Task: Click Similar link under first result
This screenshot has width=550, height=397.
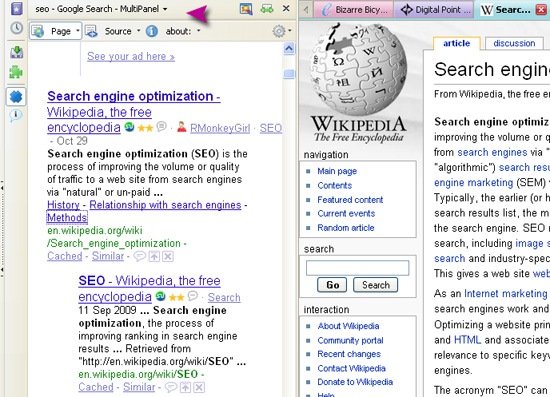Action: 108,256
